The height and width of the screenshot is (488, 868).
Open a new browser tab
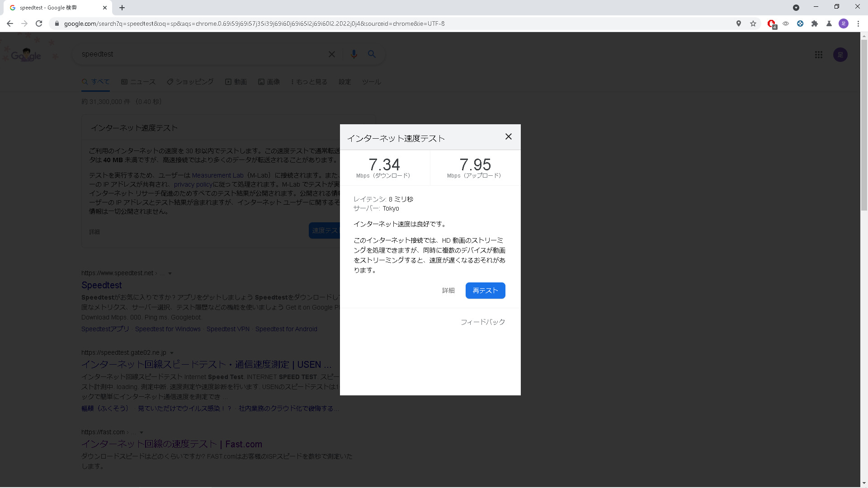pyautogui.click(x=122, y=8)
